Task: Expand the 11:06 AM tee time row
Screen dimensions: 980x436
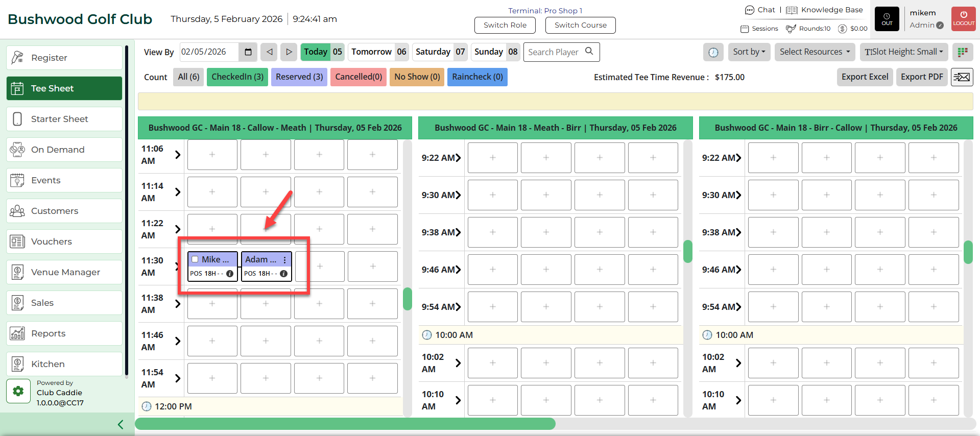Action: point(178,155)
